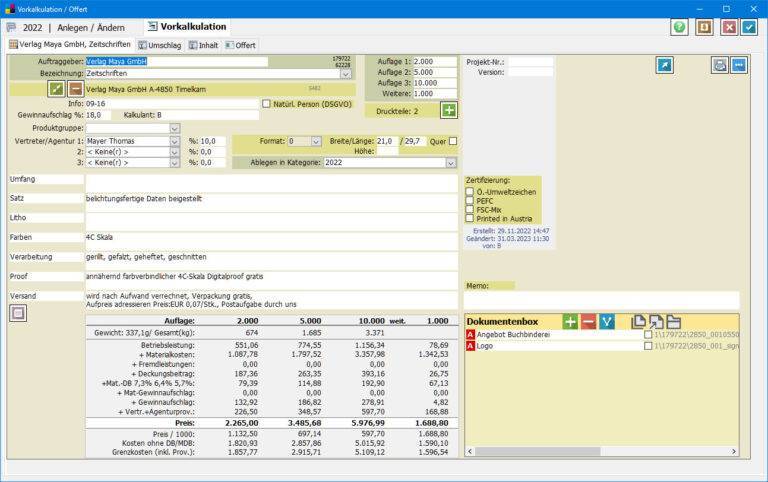Open the Vertreter/Agentur 1 Mayer Thomas dropdown

(x=175, y=141)
